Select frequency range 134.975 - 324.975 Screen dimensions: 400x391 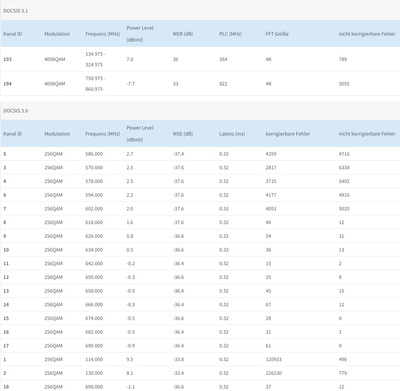(95, 59)
